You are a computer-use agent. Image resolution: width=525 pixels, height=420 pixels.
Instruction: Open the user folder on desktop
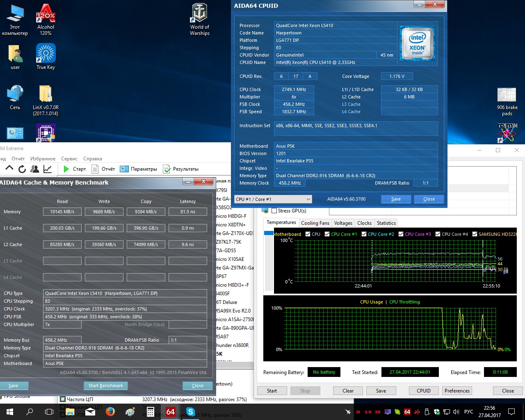(x=15, y=57)
